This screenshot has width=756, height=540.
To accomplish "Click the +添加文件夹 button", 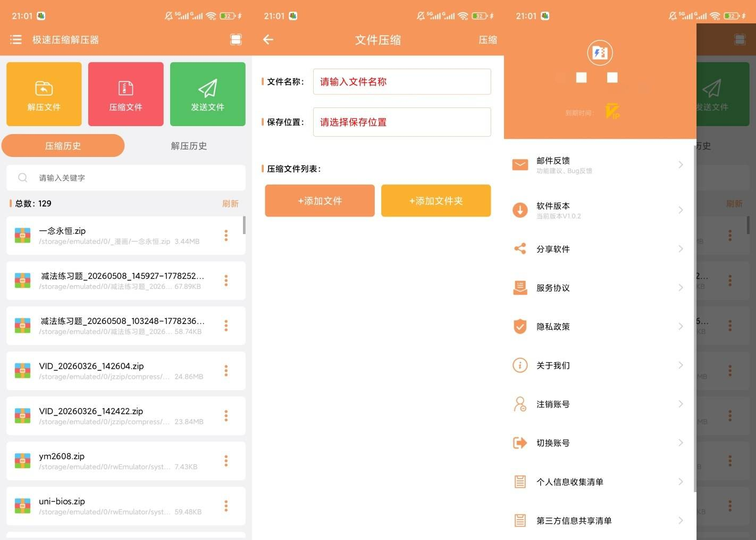I will click(x=436, y=201).
